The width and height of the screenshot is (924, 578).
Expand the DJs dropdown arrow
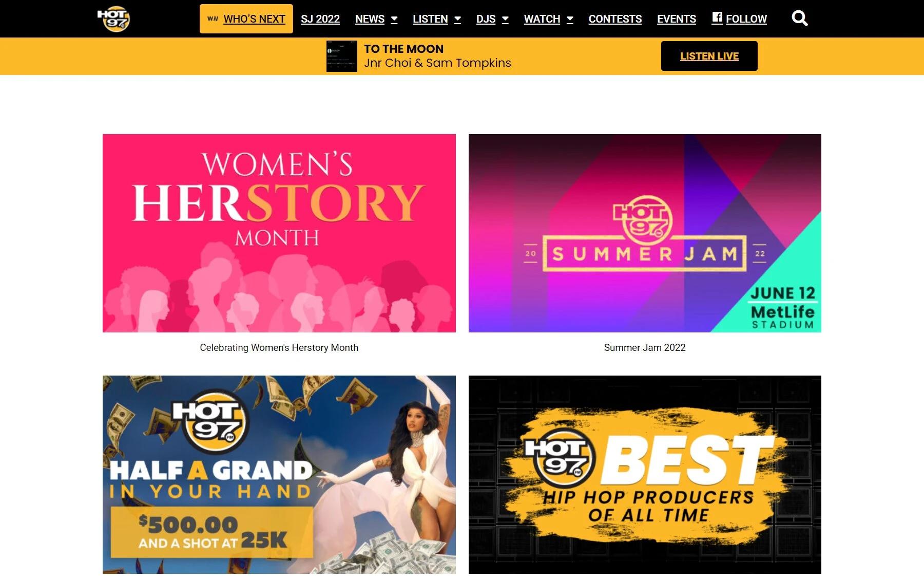pos(505,20)
